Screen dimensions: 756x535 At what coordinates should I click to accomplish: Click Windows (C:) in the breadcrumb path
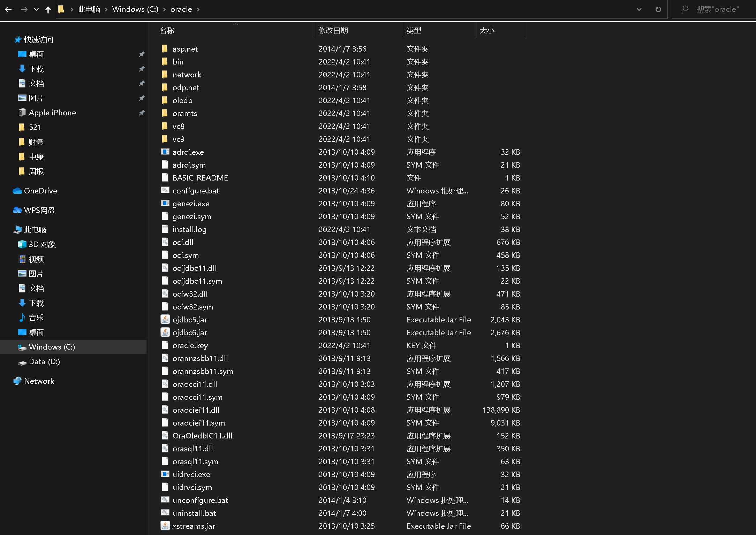[135, 9]
